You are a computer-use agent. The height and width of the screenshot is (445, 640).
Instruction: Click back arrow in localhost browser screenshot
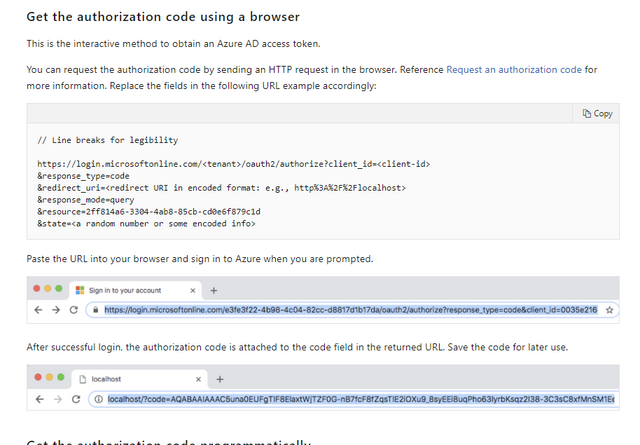click(x=40, y=399)
